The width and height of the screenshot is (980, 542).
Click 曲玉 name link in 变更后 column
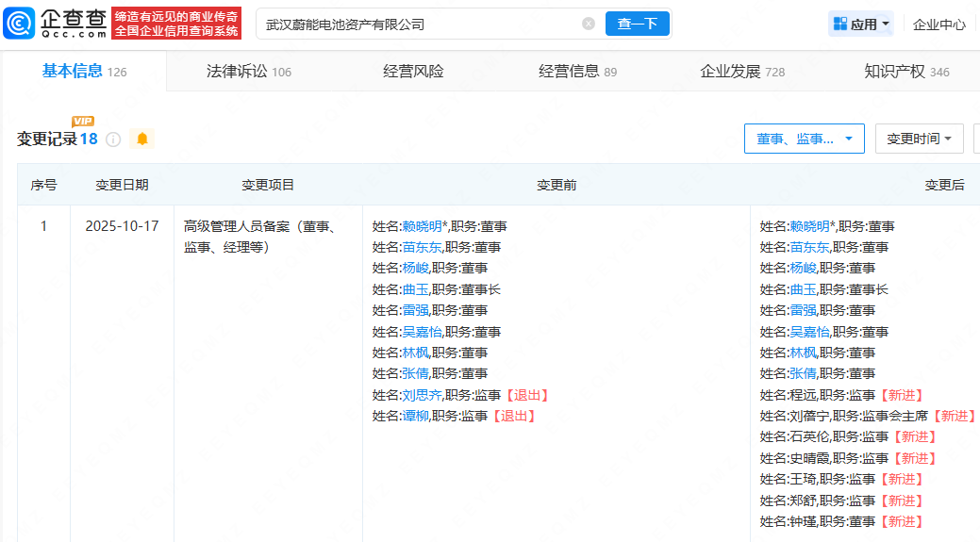tap(803, 289)
